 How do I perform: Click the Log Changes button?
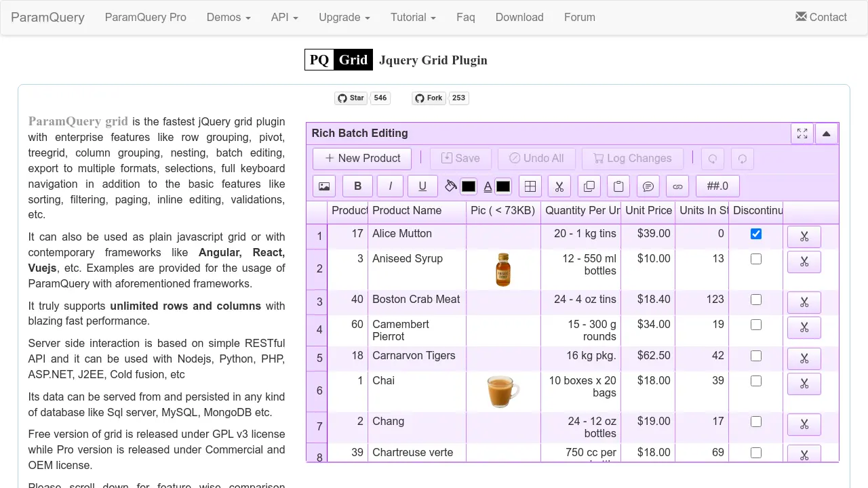(632, 159)
